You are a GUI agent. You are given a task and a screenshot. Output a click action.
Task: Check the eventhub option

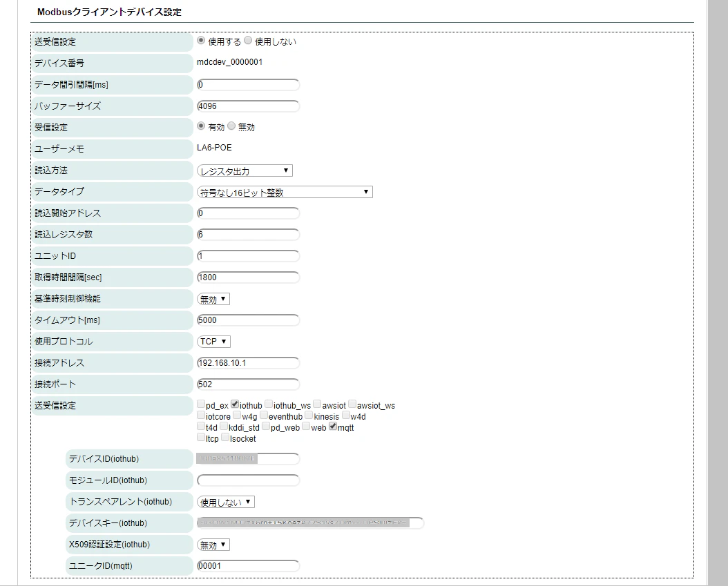[264, 416]
